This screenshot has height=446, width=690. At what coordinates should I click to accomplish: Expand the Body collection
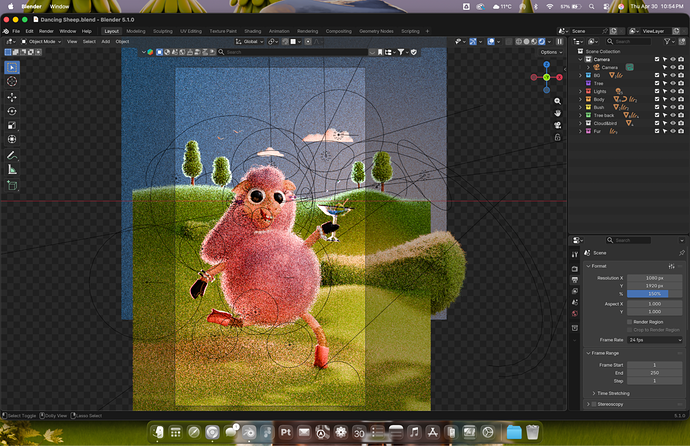(580, 99)
